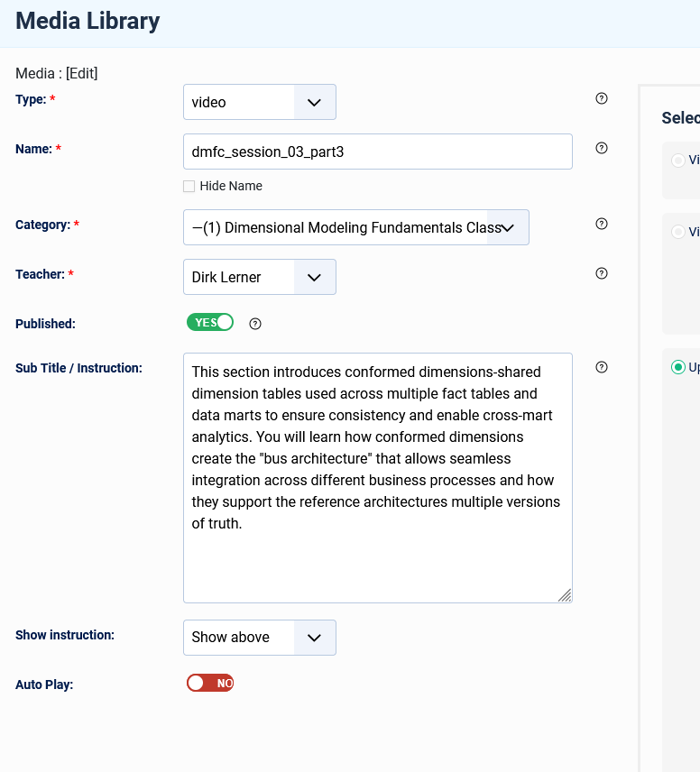Image resolution: width=700 pixels, height=772 pixels.
Task: Click the Media Library page heading
Action: (x=87, y=21)
